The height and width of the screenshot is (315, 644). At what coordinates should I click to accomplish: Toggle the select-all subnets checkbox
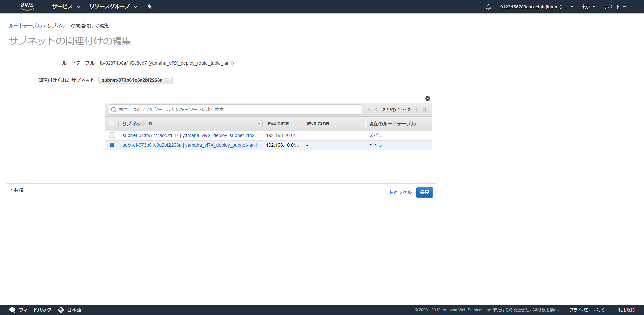click(x=112, y=124)
